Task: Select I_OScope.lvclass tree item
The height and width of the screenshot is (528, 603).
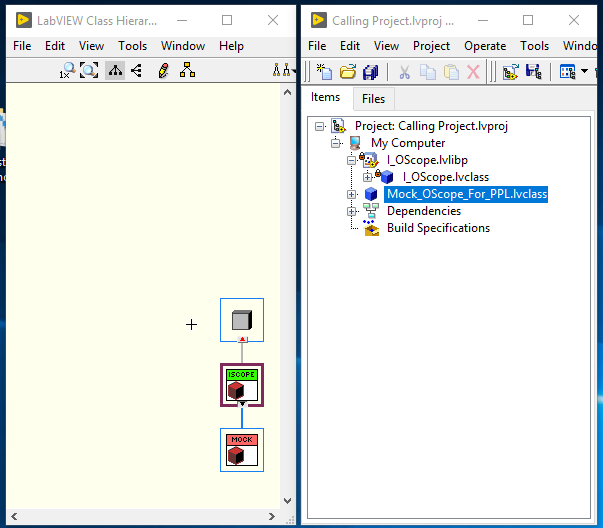Action: pos(446,177)
